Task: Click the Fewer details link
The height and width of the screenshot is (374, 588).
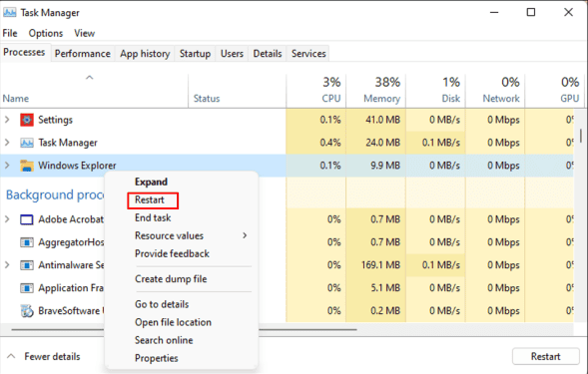Action: [x=52, y=356]
